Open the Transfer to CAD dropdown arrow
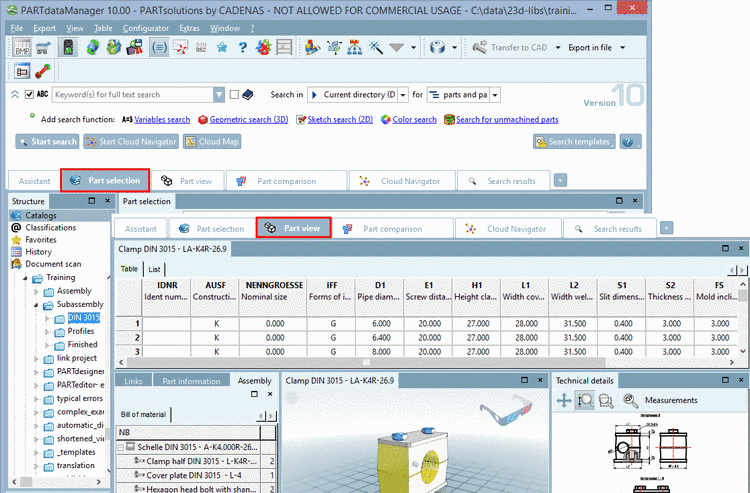The image size is (750, 493). coord(558,47)
